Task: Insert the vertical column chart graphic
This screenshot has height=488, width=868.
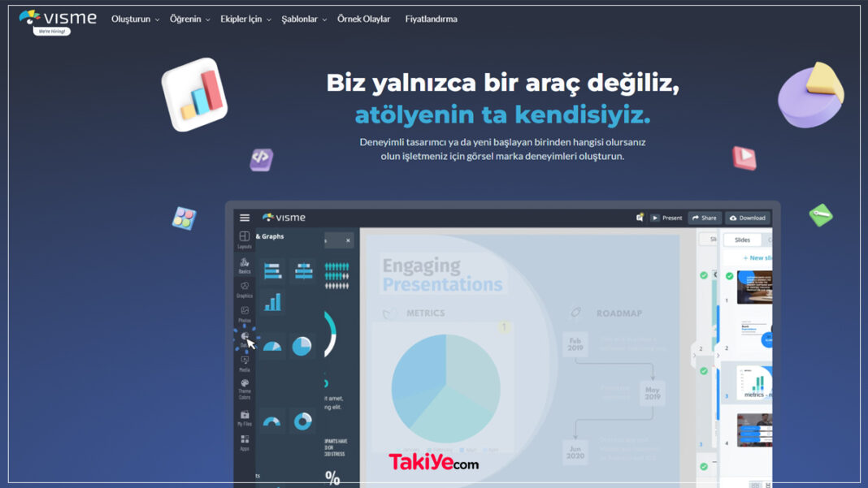Action: [272, 302]
